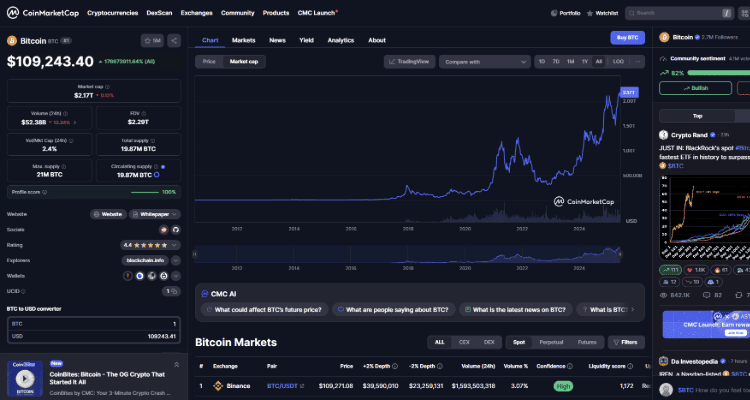
Task: Open the markets Filters button
Action: click(626, 342)
